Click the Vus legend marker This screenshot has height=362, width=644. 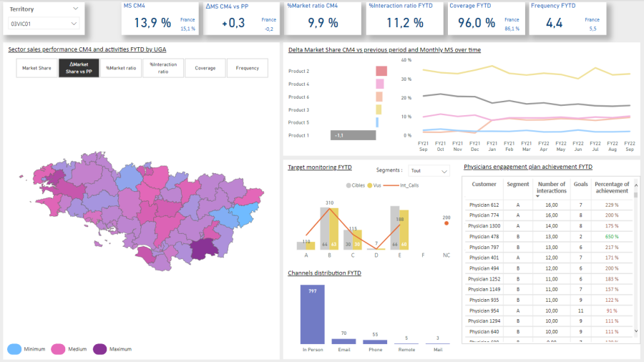tap(370, 185)
